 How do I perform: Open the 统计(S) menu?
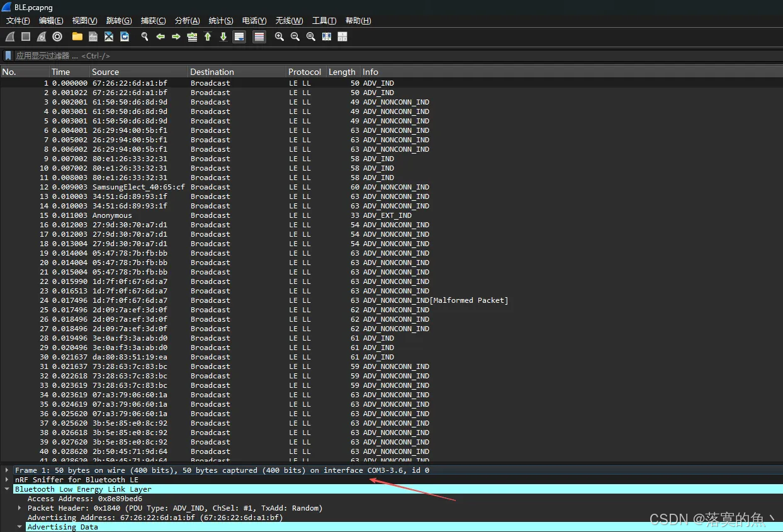pos(221,21)
